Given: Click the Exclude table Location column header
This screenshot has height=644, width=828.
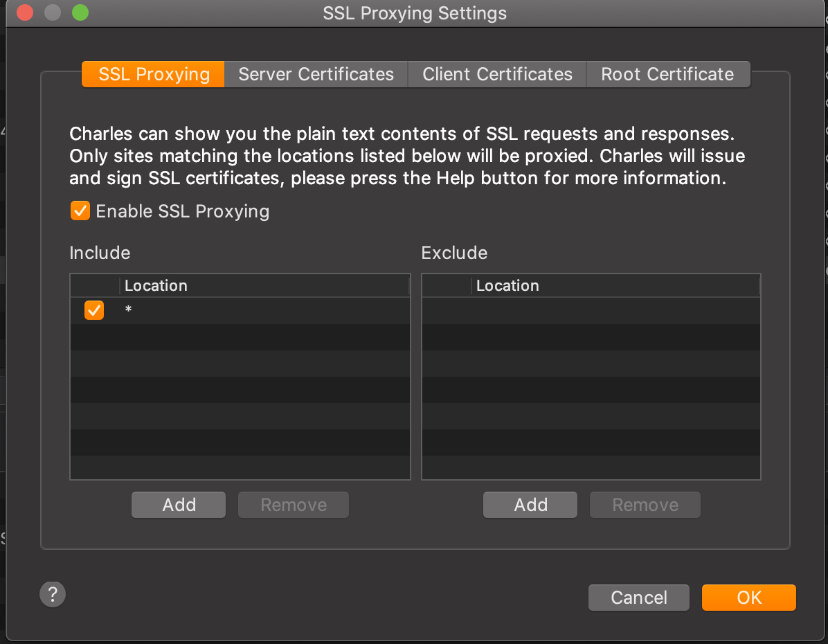Looking at the screenshot, I should [x=615, y=286].
